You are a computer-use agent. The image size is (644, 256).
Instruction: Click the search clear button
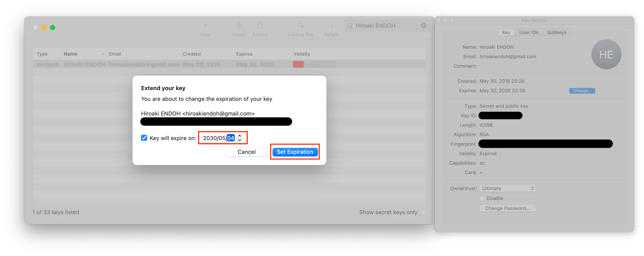pos(423,25)
